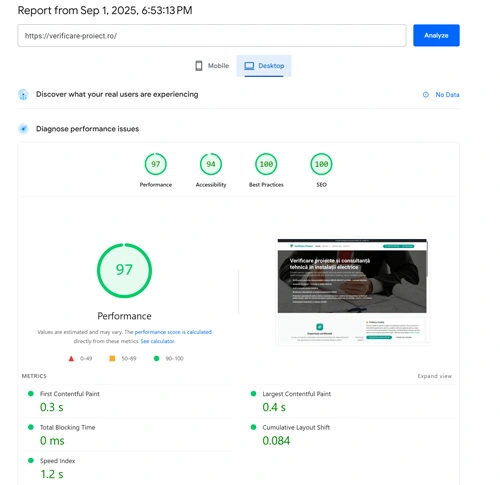This screenshot has width=500, height=485.
Task: Open the performance score is calculated link
Action: pos(173,332)
